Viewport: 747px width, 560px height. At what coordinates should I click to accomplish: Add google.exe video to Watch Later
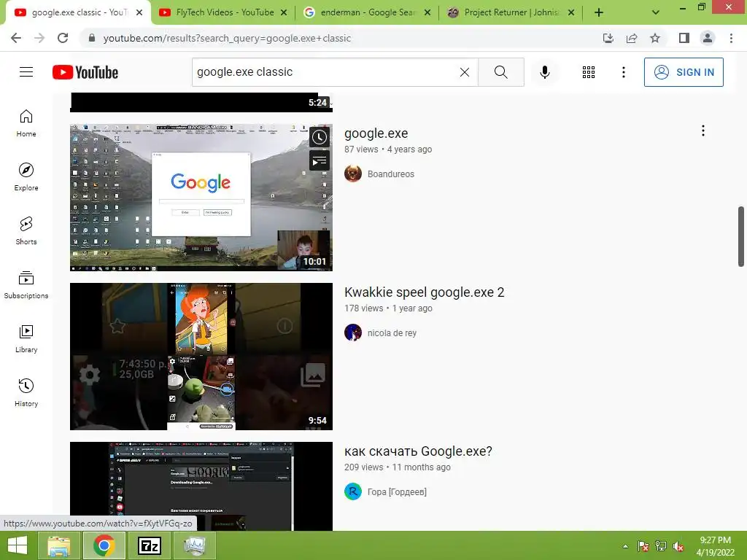(x=320, y=137)
